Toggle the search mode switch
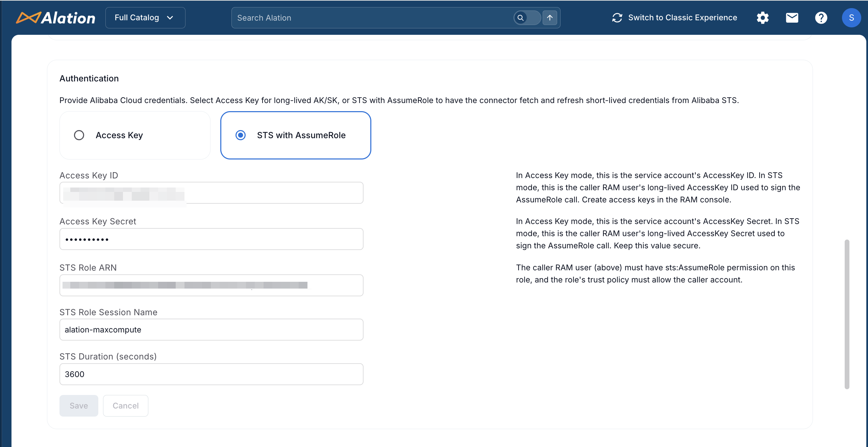Image resolution: width=868 pixels, height=447 pixels. tap(527, 18)
